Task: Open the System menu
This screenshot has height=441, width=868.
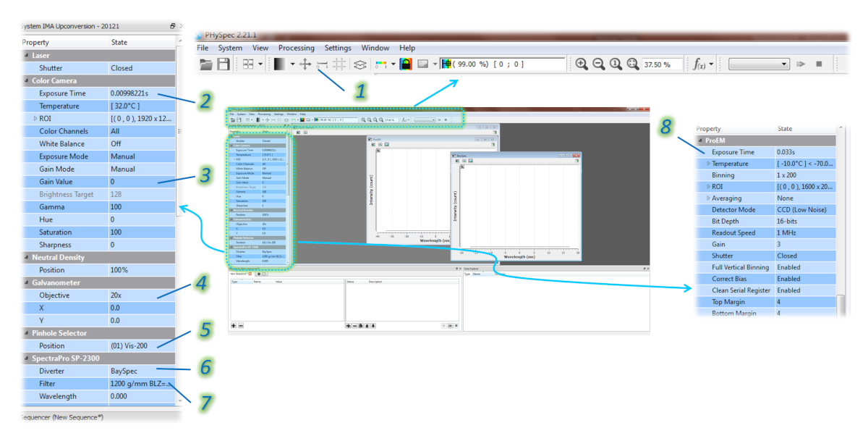Action: (x=230, y=48)
